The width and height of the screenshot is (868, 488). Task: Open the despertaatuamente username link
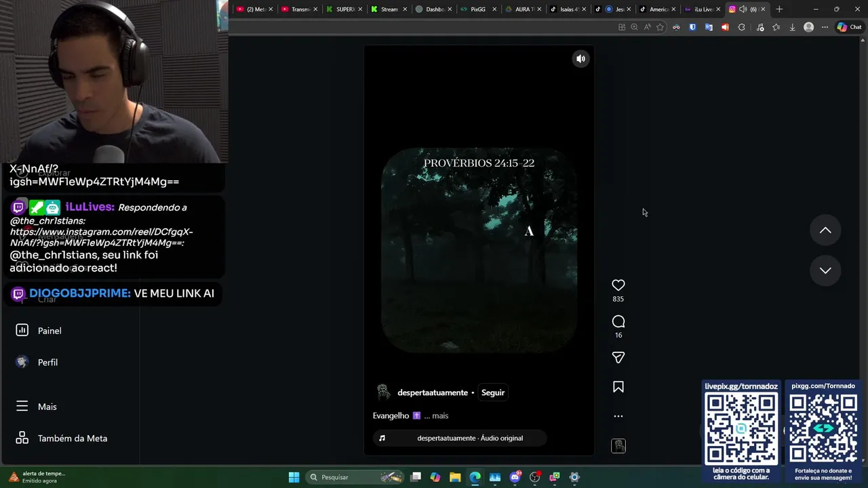coord(433,393)
